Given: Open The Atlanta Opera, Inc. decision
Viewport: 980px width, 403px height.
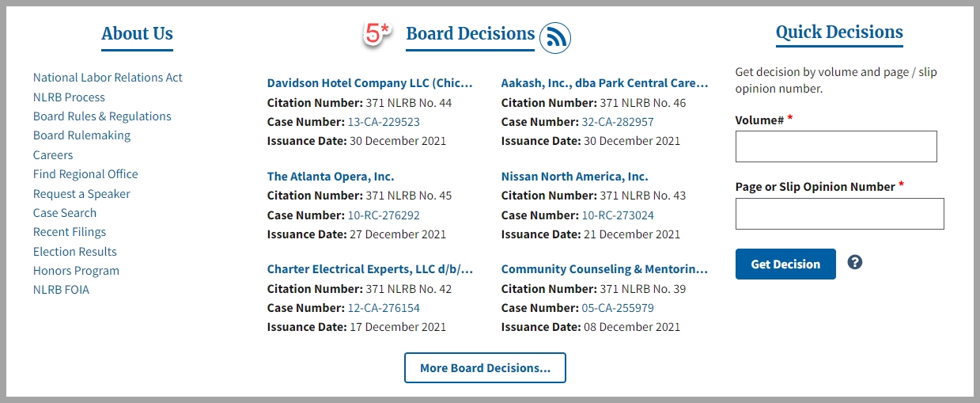Looking at the screenshot, I should point(331,177).
